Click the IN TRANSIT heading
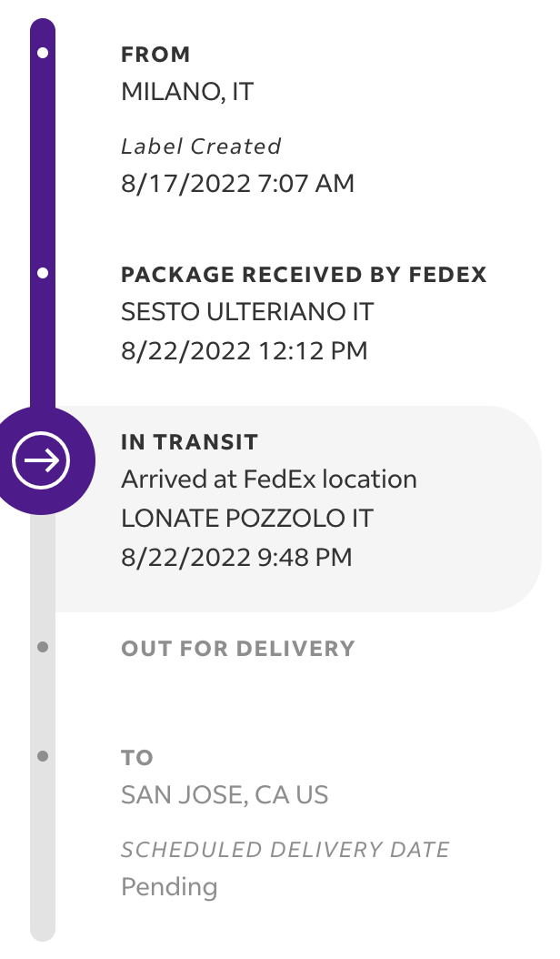This screenshot has width=560, height=959. point(189,442)
